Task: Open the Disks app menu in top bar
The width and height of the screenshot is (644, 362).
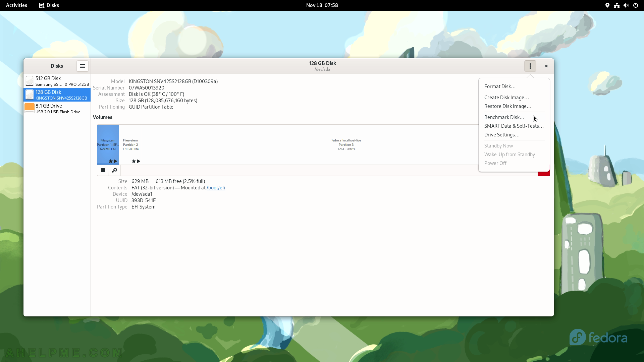Action: (49, 5)
